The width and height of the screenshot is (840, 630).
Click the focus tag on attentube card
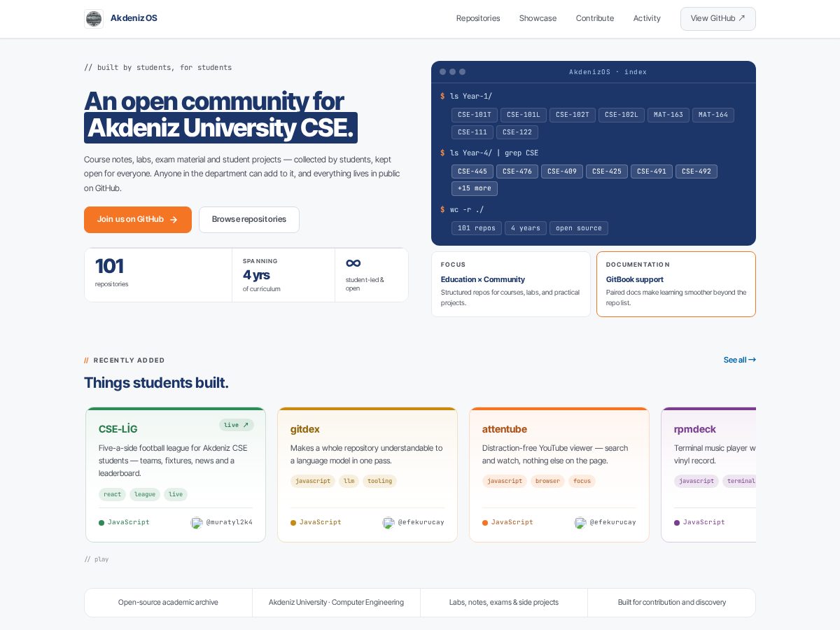tap(582, 482)
